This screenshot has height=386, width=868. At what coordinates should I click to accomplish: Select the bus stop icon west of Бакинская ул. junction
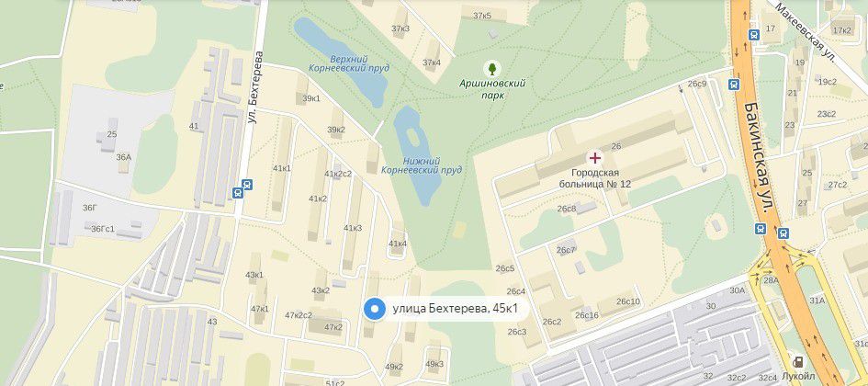761,228
